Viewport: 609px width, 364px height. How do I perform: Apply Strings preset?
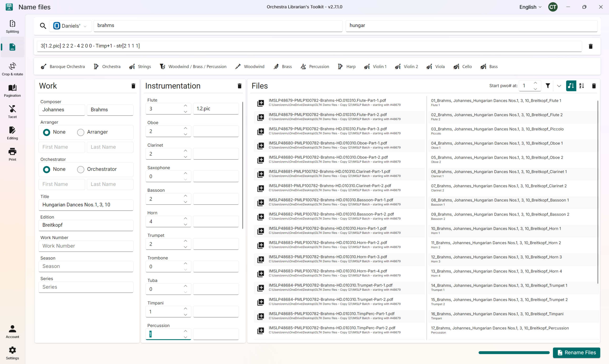[x=140, y=66]
